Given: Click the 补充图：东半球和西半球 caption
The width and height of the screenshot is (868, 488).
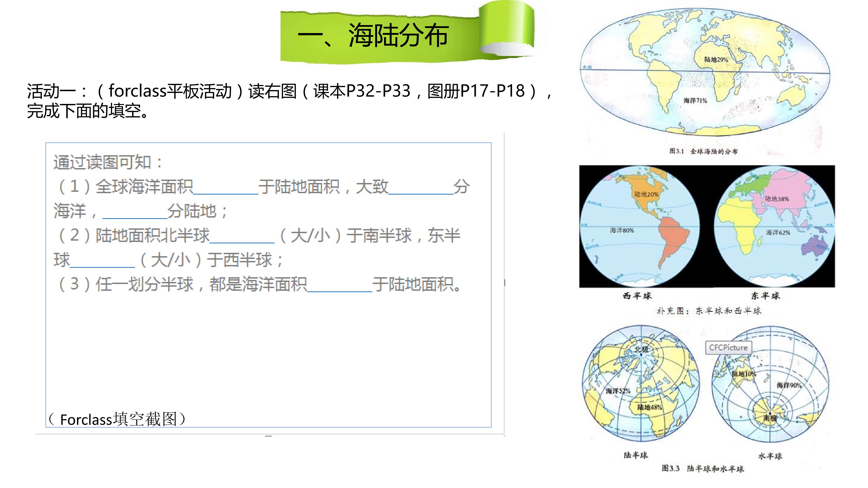Looking at the screenshot, I should point(709,310).
